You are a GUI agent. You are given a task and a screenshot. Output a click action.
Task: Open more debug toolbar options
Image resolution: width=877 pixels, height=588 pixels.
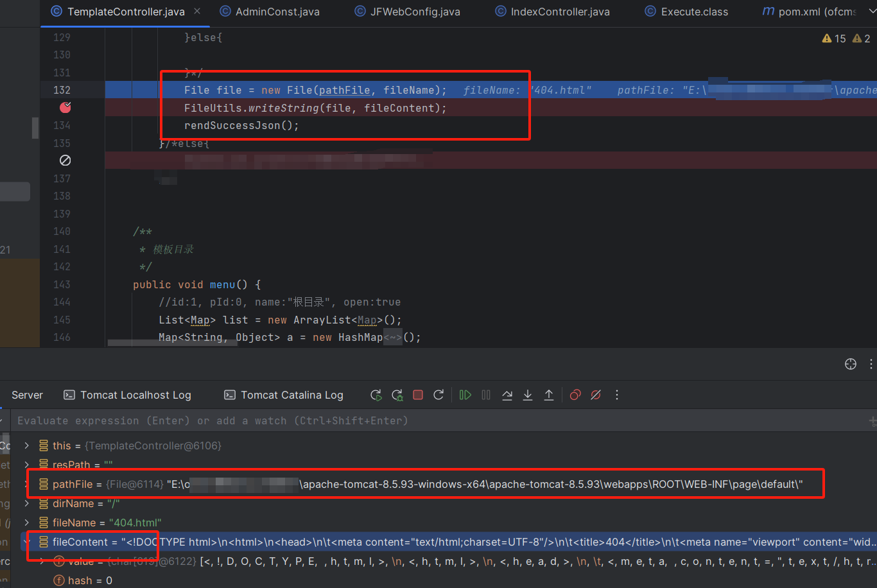point(617,395)
